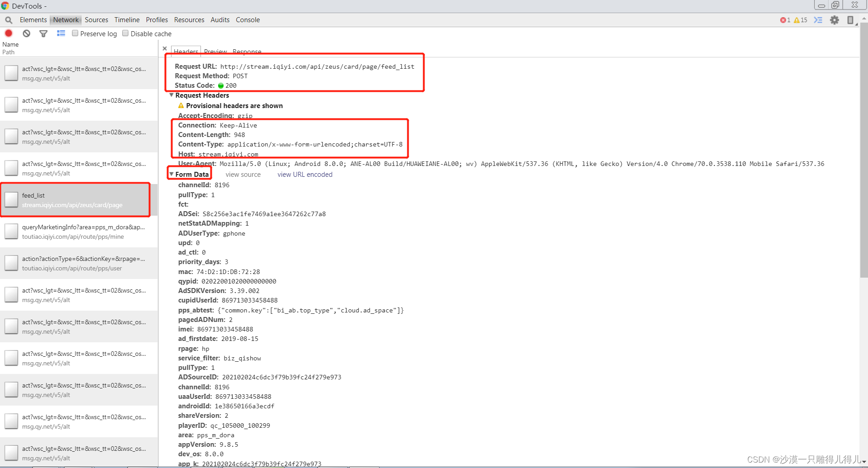Collapse the Request Headers section triangle

coord(172,95)
